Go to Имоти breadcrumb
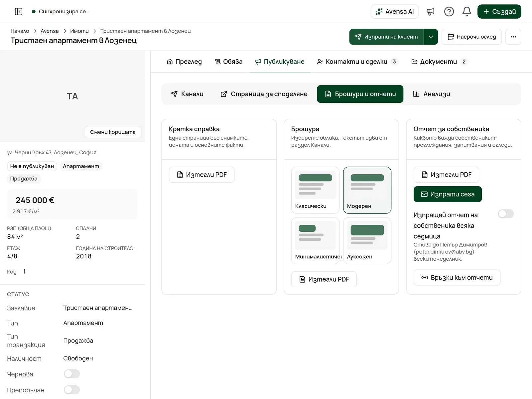 coord(79,31)
